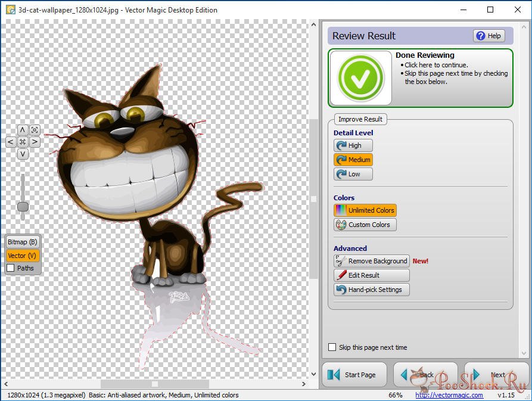Click the Done Reviewing panel to continue
This screenshot has width=532, height=401.
point(421,78)
